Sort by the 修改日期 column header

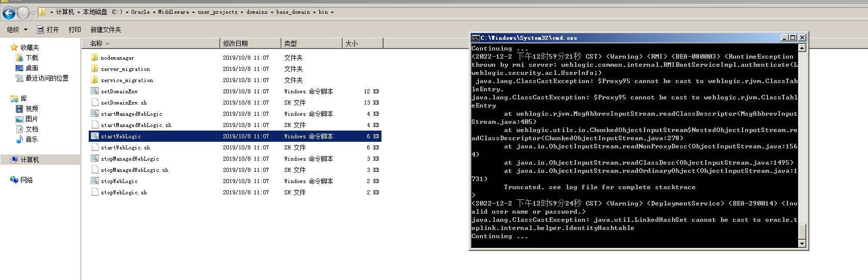point(250,43)
